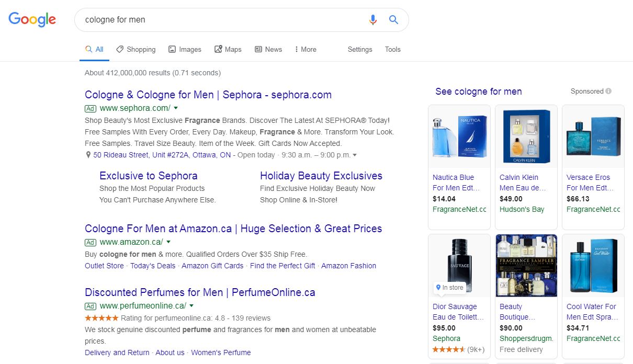Click the star rating under Sephora Dior listing

[x=449, y=349]
